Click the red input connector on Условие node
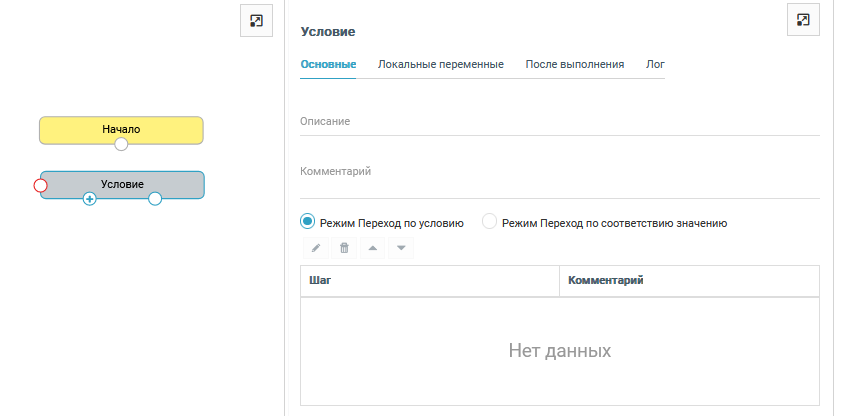The width and height of the screenshot is (843, 416). point(41,185)
